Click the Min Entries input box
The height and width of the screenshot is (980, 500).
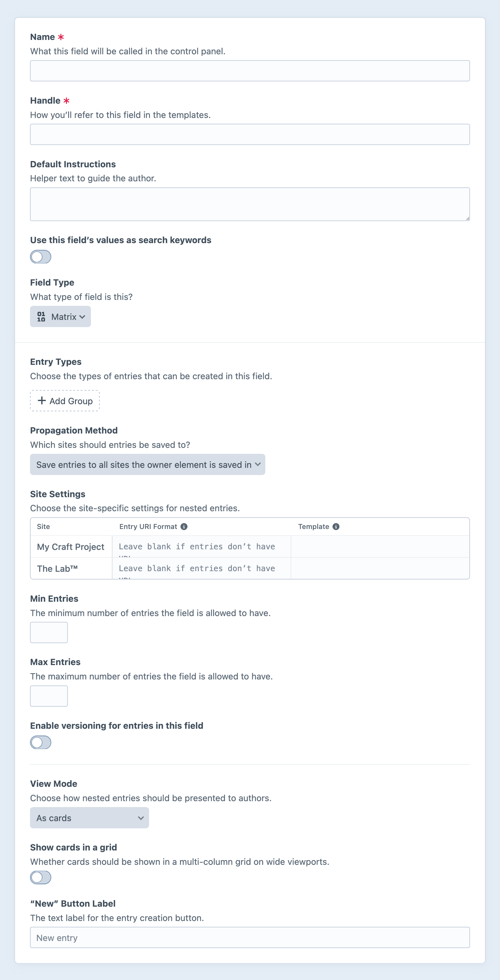click(49, 632)
